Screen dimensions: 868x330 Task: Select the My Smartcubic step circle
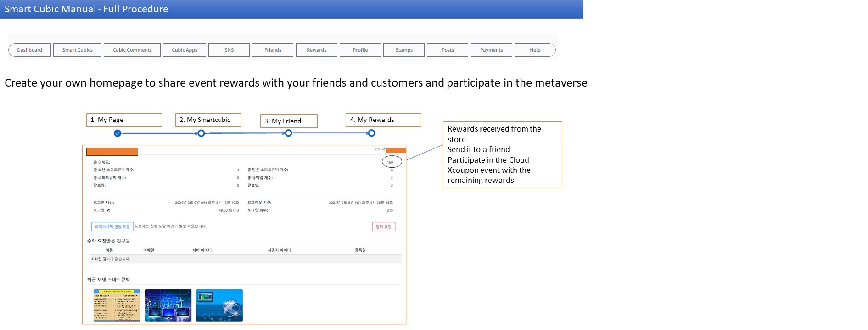tap(201, 133)
